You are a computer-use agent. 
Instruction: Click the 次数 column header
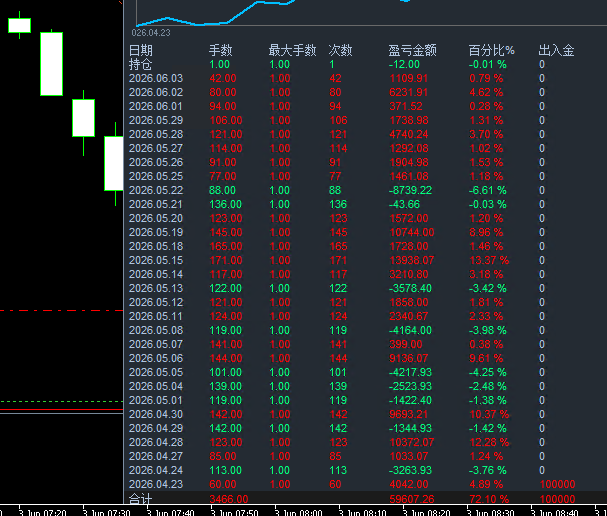[340, 50]
